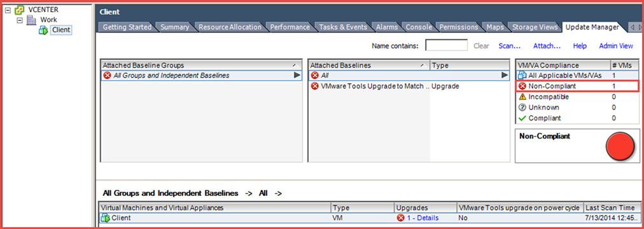Select the All baselines row
The width and height of the screenshot is (644, 229).
(409, 76)
